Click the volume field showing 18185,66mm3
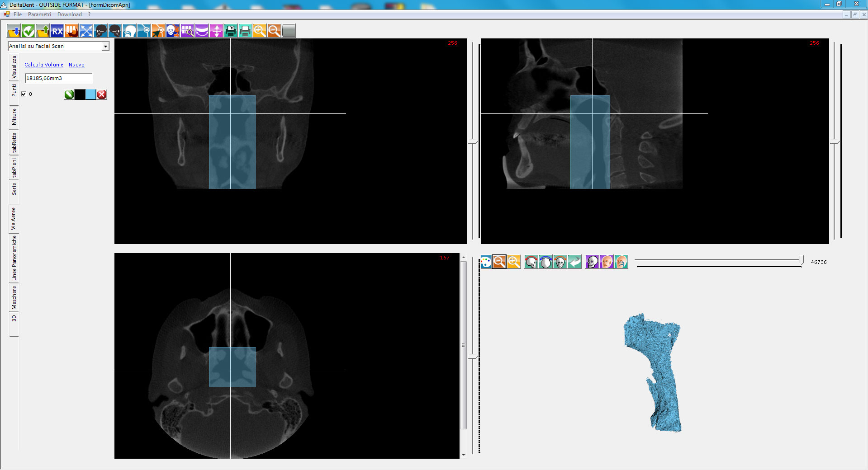 [x=58, y=78]
